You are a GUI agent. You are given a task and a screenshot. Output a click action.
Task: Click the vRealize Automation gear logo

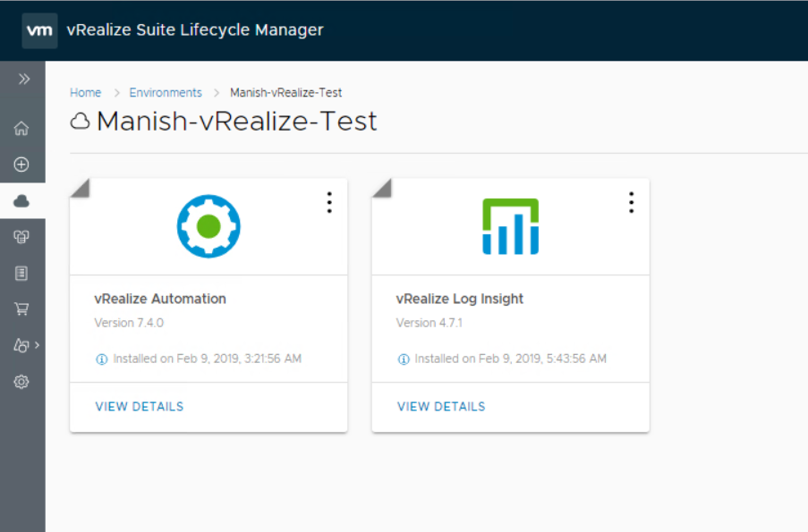pos(208,226)
